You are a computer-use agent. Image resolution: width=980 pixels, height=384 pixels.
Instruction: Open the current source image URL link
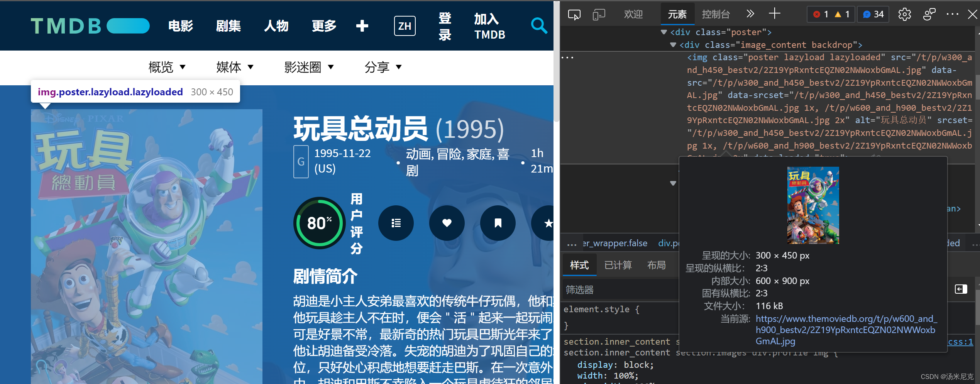point(846,330)
